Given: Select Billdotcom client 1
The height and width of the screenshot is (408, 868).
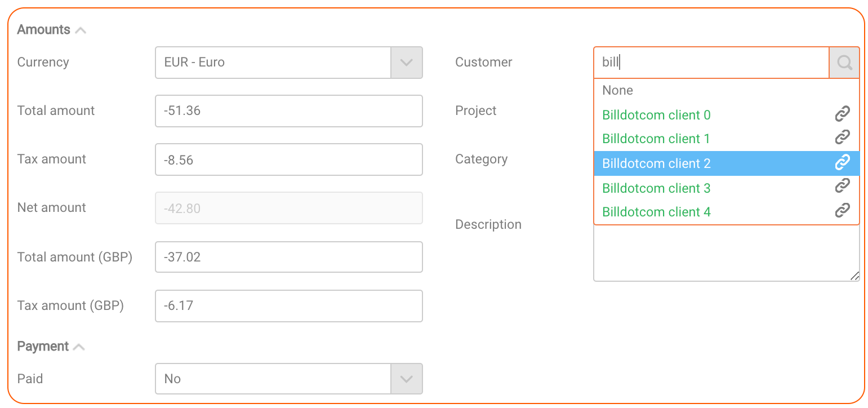Looking at the screenshot, I should [727, 139].
